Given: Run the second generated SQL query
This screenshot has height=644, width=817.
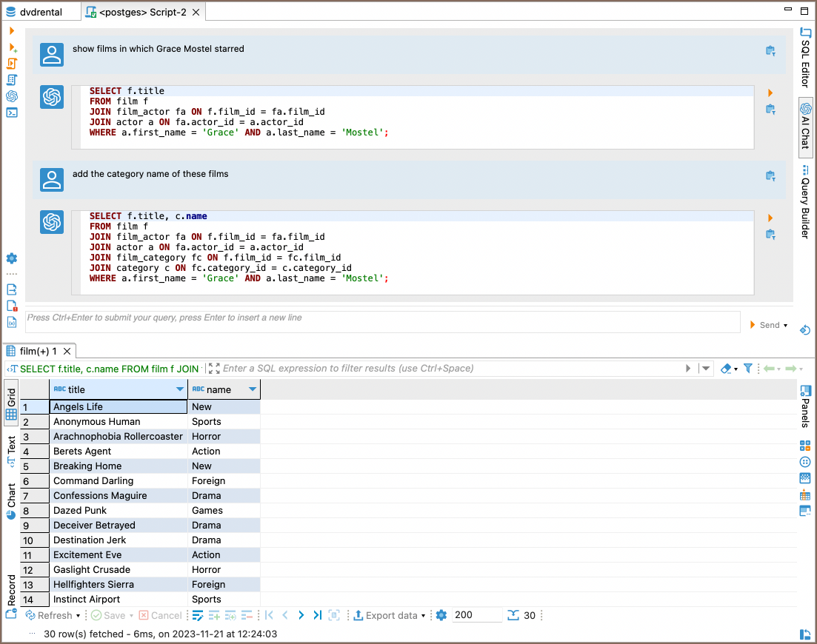Looking at the screenshot, I should coord(770,218).
